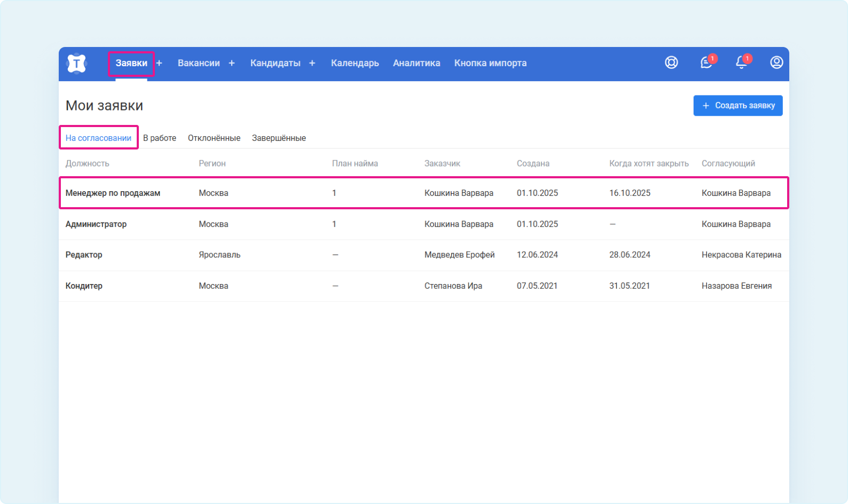The height and width of the screenshot is (504, 848).
Task: Open the notifications bell icon
Action: [x=741, y=62]
